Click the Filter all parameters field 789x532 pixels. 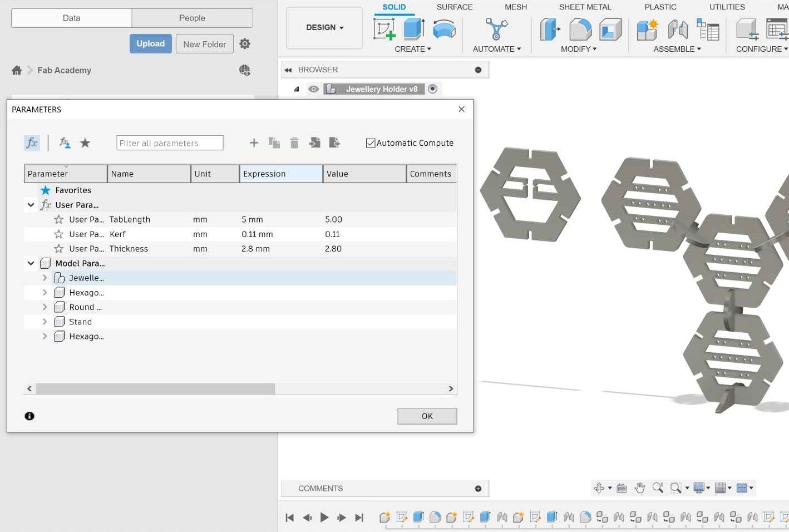pyautogui.click(x=170, y=143)
